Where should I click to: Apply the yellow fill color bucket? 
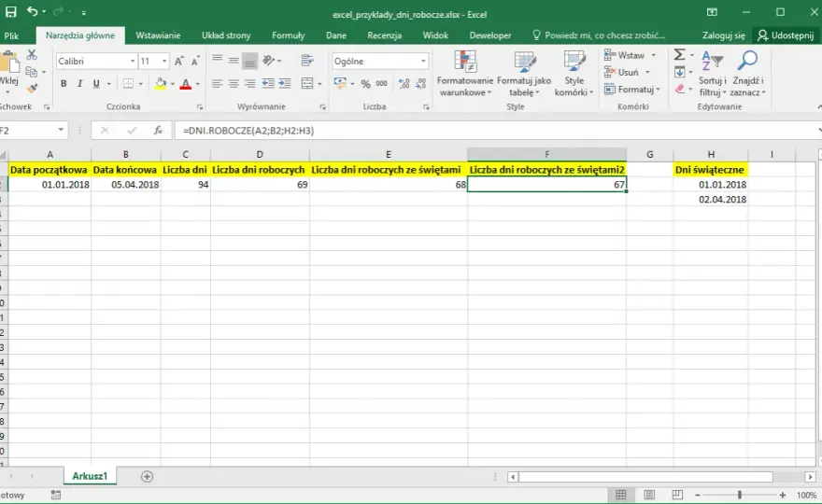click(161, 83)
